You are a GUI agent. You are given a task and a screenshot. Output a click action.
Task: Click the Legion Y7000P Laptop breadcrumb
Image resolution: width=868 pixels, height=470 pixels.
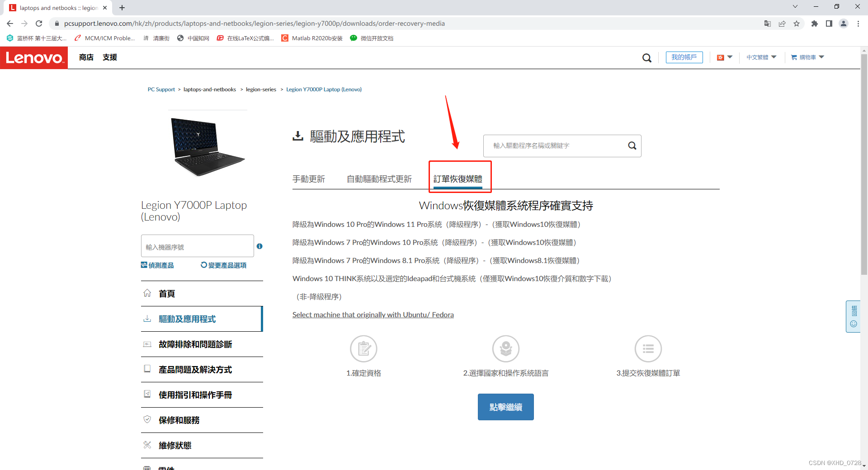coord(324,89)
